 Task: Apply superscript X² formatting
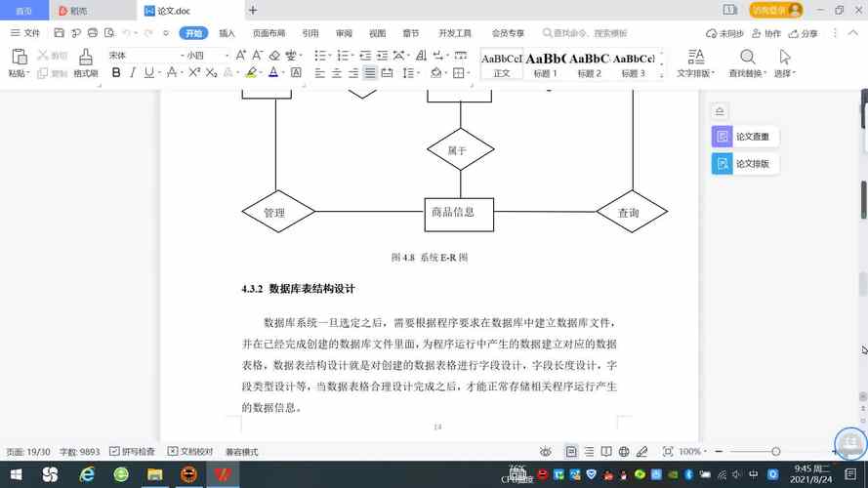pyautogui.click(x=193, y=72)
